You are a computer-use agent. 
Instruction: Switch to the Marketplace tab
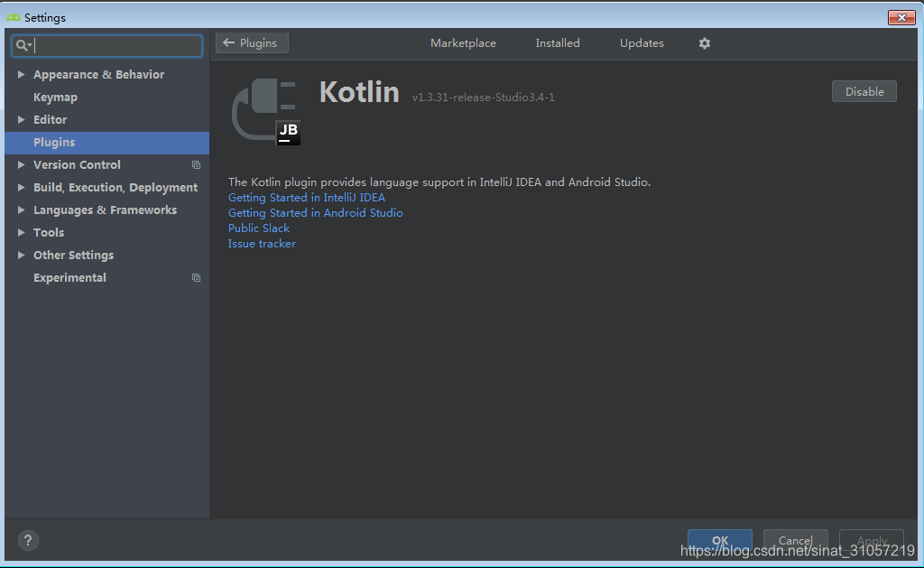(463, 43)
